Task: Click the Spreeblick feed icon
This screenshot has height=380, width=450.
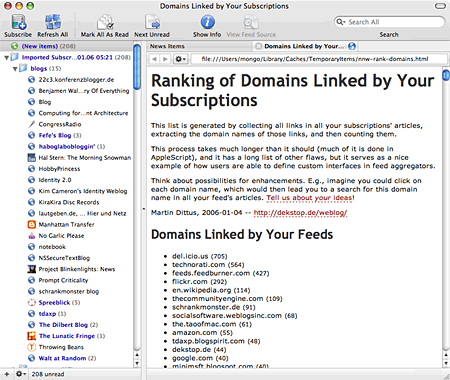Action: coord(31,303)
